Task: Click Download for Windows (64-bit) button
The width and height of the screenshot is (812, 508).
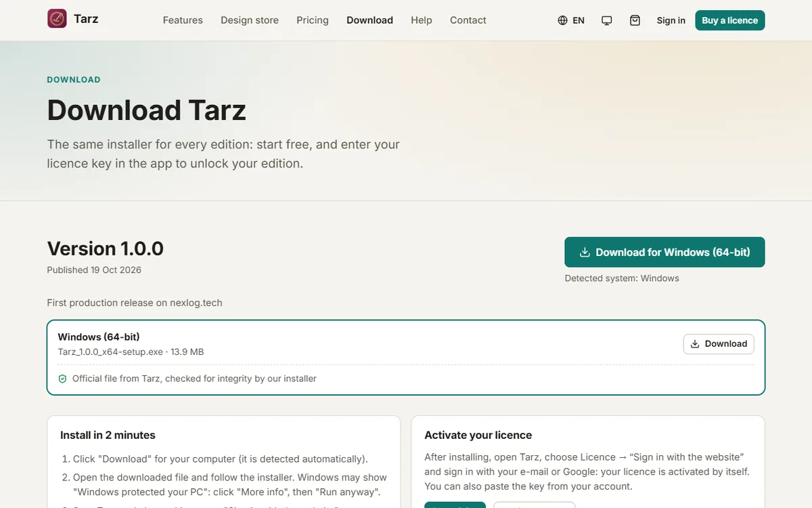Action: 664,252
